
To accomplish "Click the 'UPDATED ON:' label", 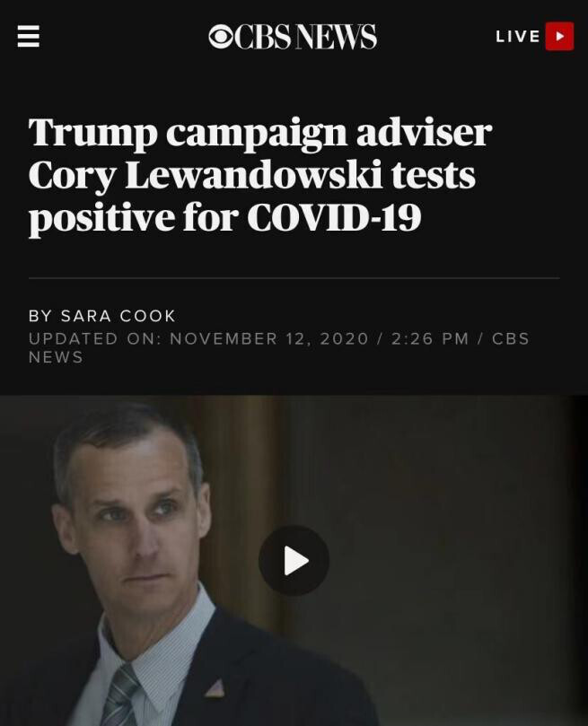I will (x=95, y=338).
